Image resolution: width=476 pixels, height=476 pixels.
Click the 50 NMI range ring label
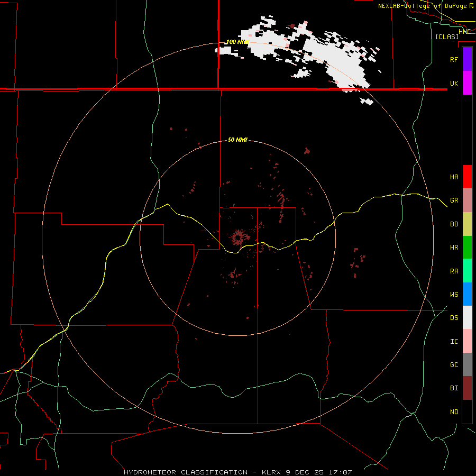237,140
